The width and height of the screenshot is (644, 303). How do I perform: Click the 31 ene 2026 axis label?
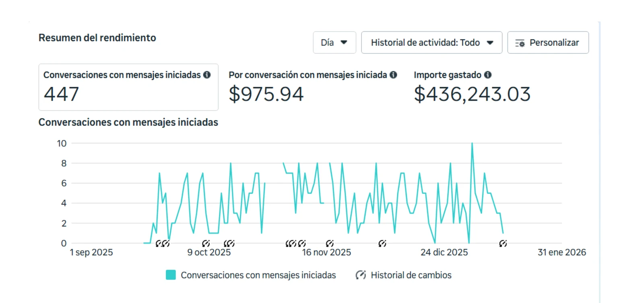point(562,252)
